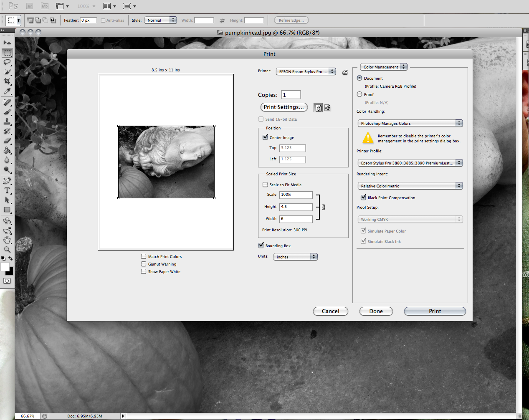529x420 pixels.
Task: Select the Horizontal Type tool
Action: tap(7, 190)
